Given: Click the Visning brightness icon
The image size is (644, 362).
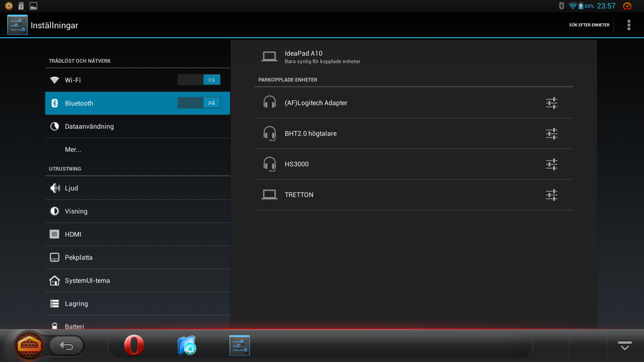Looking at the screenshot, I should pyautogui.click(x=55, y=211).
